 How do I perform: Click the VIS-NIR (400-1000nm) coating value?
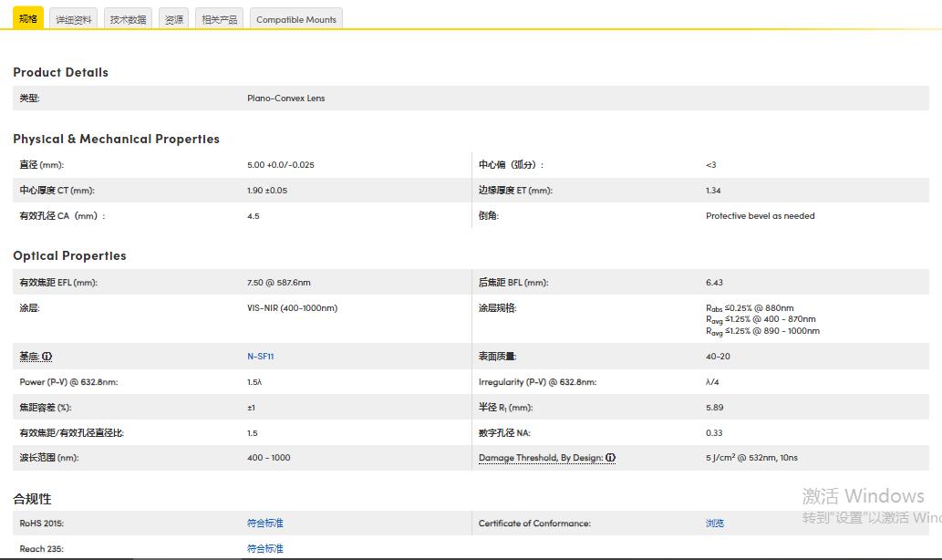click(292, 308)
